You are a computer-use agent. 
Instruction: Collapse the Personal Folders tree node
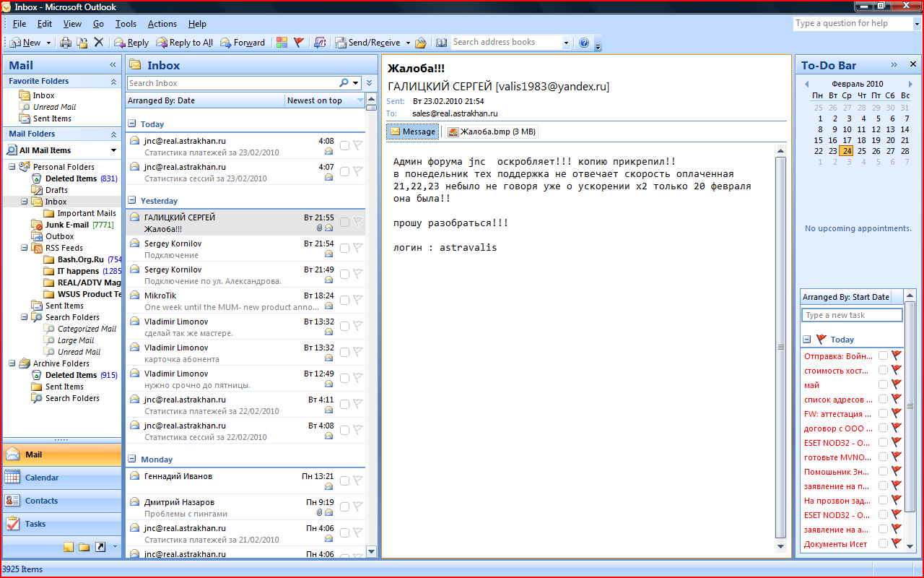pos(13,167)
